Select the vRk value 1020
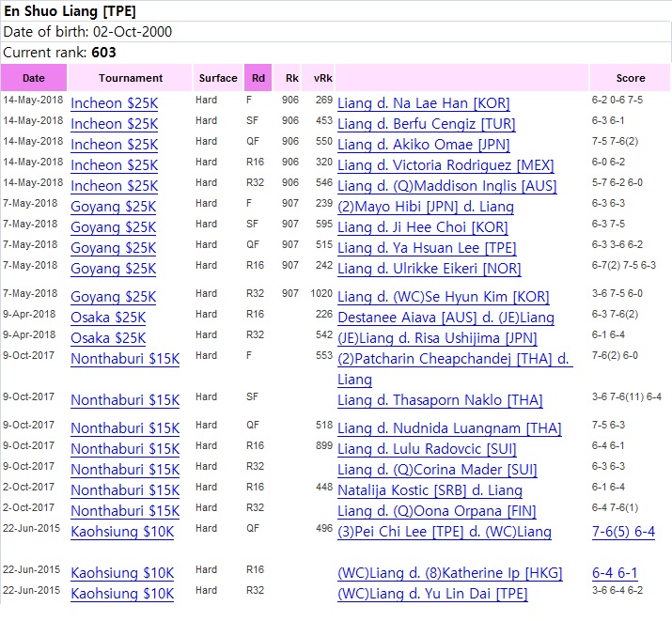Screen dimensions: 672x621 321,293
